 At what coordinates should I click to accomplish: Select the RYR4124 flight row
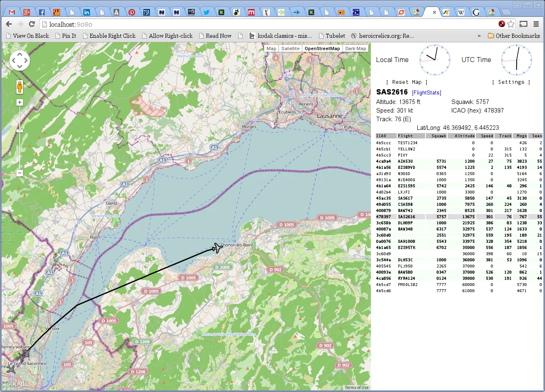(459, 279)
